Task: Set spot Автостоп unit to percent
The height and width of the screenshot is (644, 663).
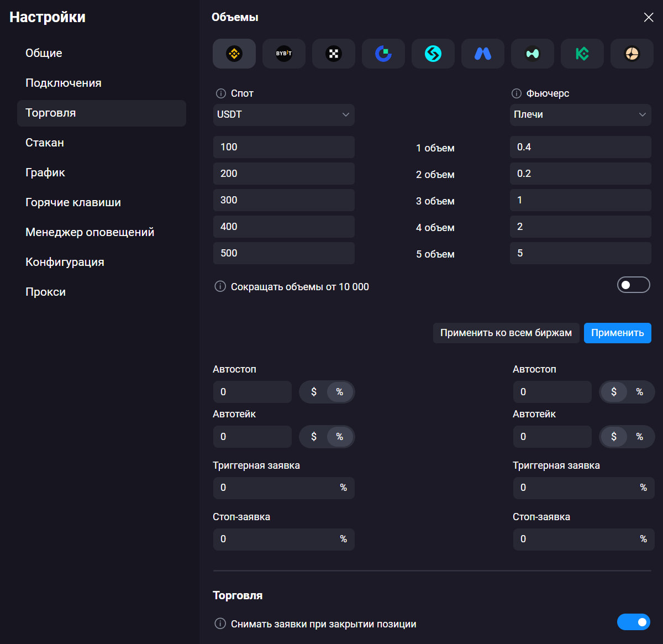Action: click(x=340, y=392)
